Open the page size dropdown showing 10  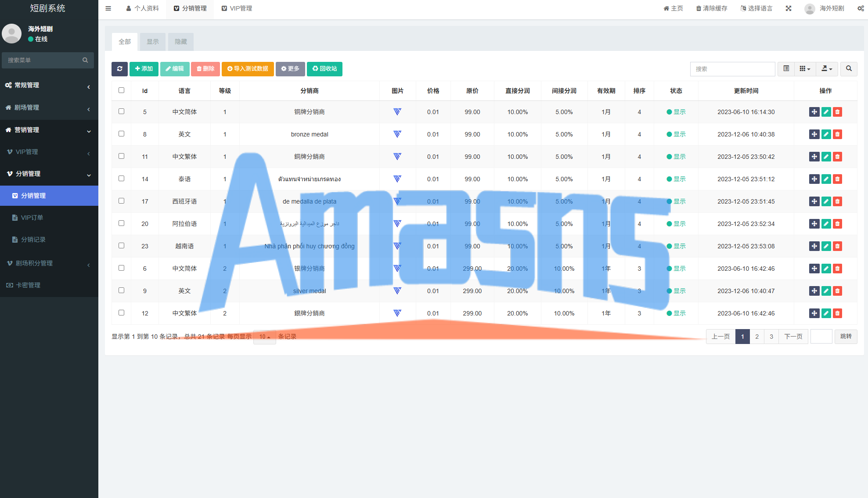(264, 337)
